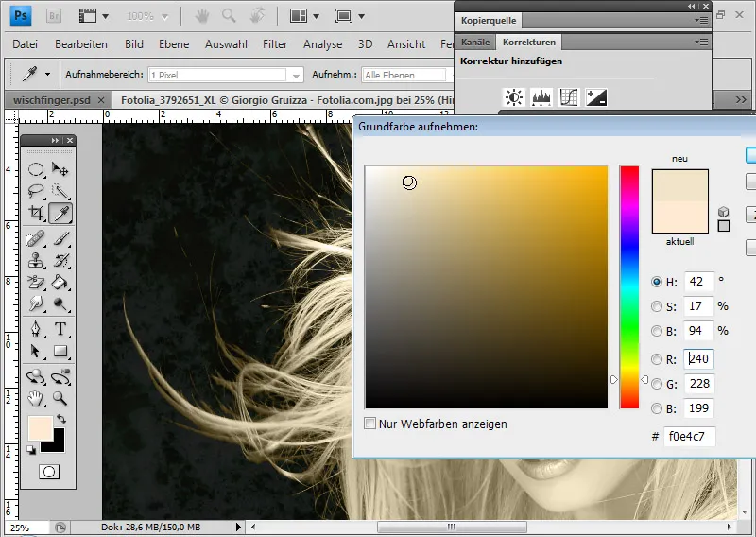The width and height of the screenshot is (756, 537).
Task: Select the Brush tool
Action: (x=60, y=238)
